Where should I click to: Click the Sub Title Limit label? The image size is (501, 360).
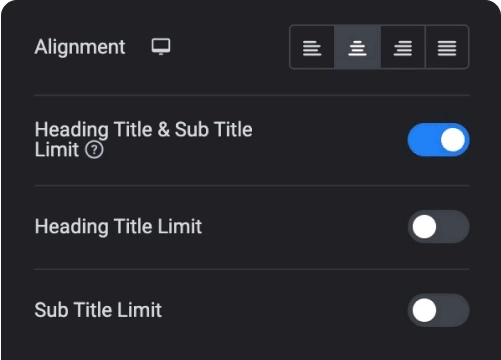(x=98, y=310)
